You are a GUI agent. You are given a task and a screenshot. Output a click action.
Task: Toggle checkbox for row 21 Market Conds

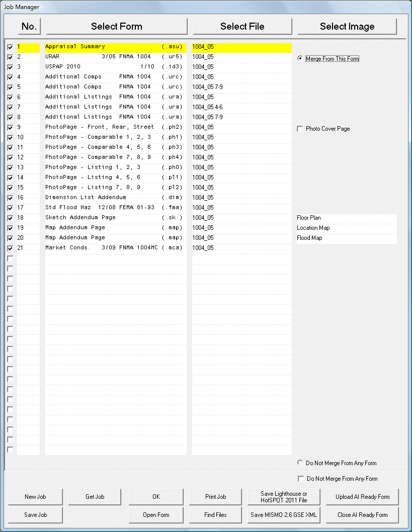(10, 248)
